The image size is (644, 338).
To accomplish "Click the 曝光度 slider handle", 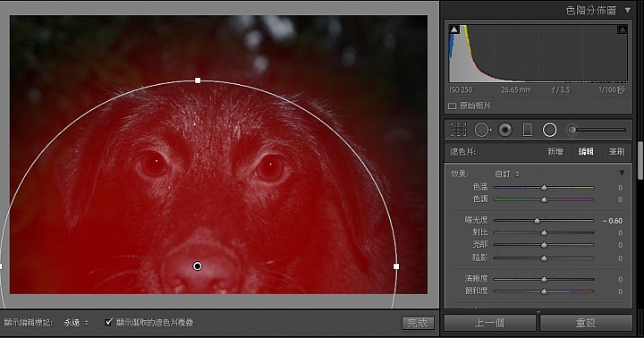I will (537, 221).
